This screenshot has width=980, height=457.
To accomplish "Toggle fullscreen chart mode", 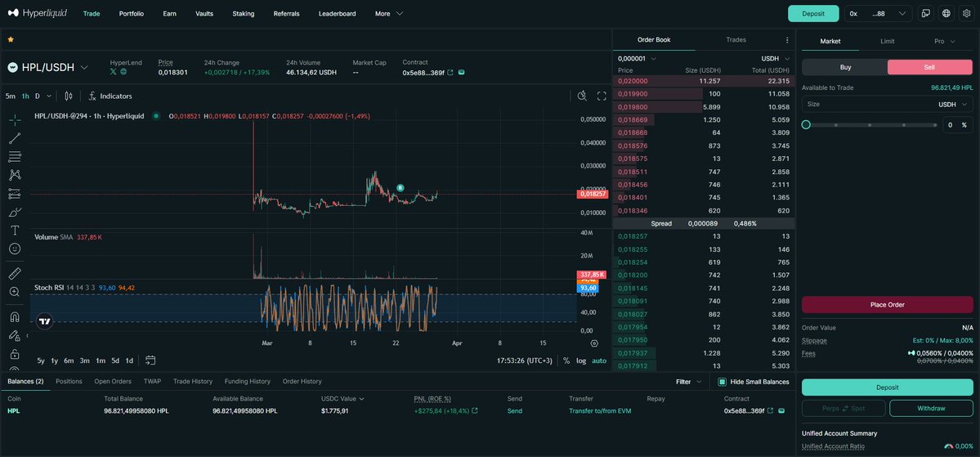I will (602, 96).
